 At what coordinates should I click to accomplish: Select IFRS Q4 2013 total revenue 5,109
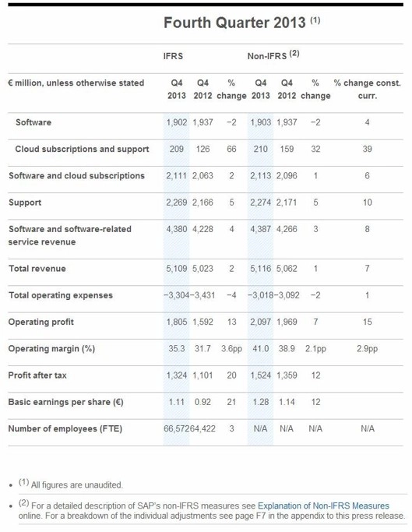(177, 269)
